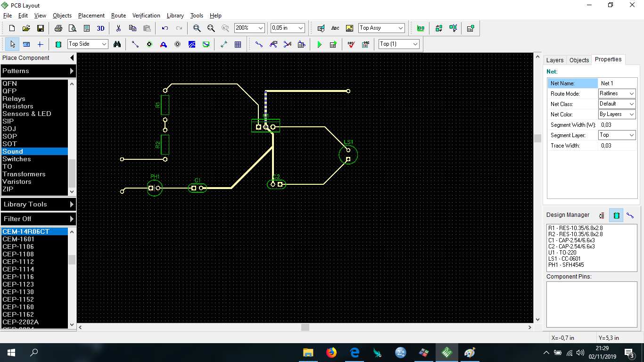This screenshot has width=644, height=362.
Task: Show the Components list in Design Manager
Action: tap(616, 215)
